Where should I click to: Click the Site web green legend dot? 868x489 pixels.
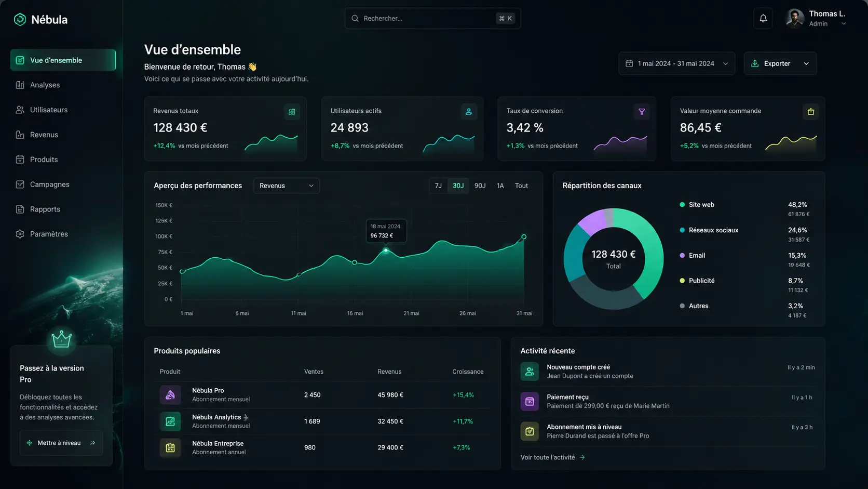[682, 205]
